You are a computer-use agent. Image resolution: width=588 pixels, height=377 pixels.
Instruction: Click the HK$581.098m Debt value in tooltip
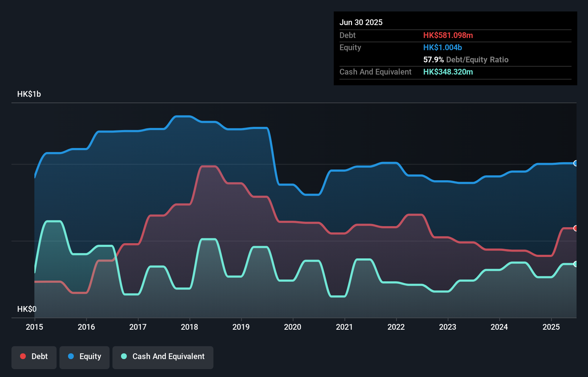(448, 35)
